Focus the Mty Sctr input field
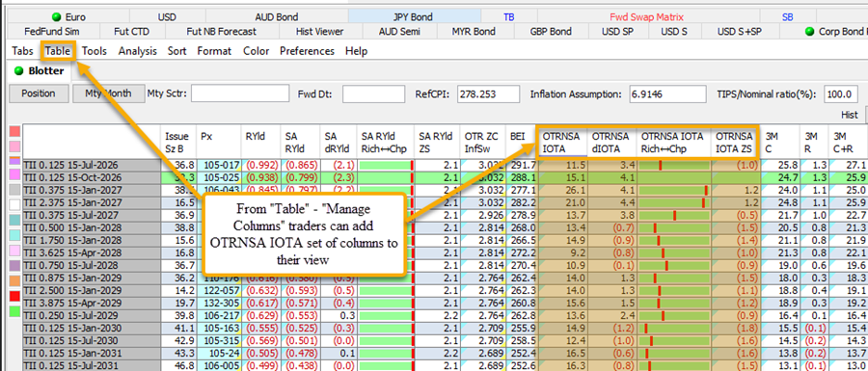 point(240,93)
